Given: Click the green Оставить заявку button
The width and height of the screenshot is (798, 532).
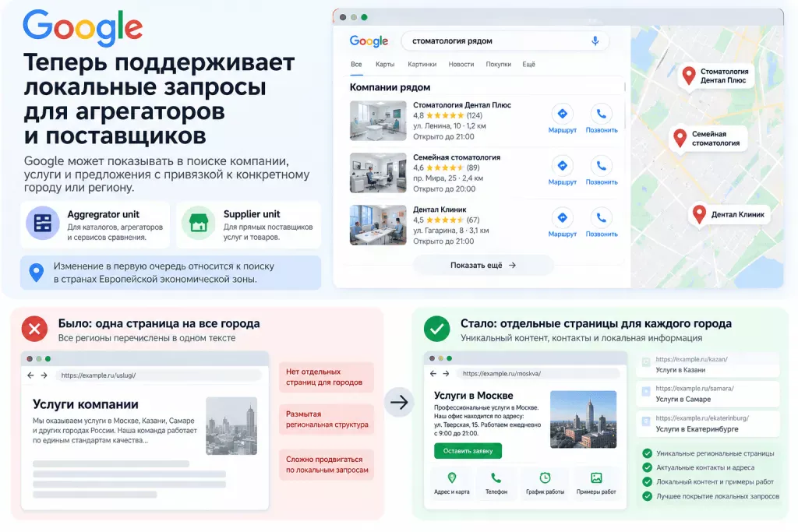Looking at the screenshot, I should pos(468,451).
